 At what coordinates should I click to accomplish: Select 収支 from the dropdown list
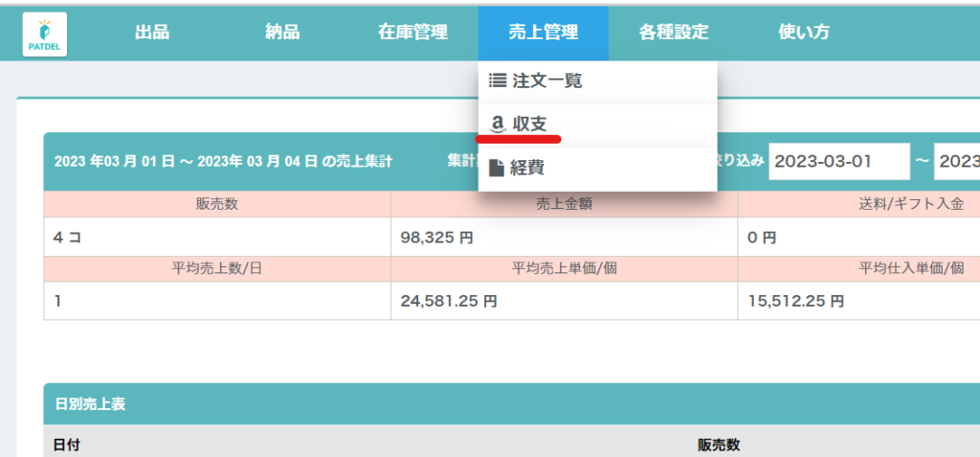tap(529, 124)
